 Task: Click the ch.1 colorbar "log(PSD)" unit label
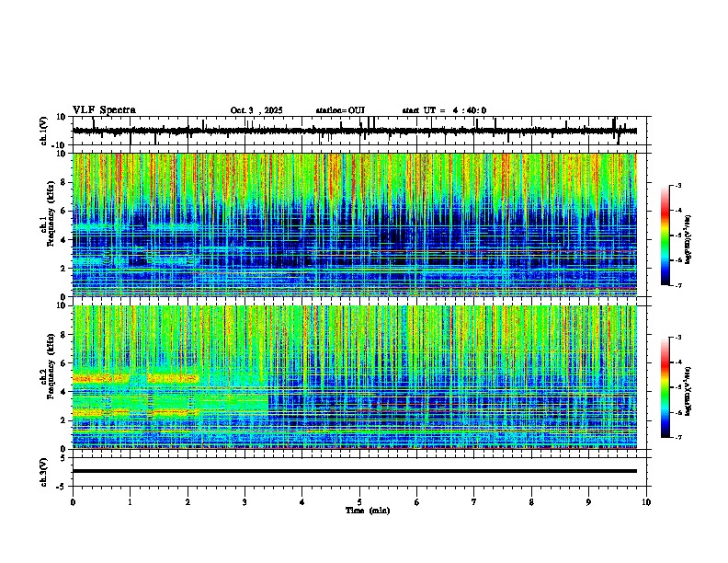688,240
